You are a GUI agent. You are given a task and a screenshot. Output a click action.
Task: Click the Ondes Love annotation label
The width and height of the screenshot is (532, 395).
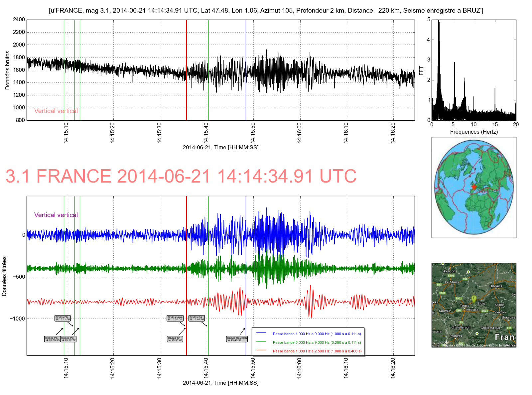[175, 318]
